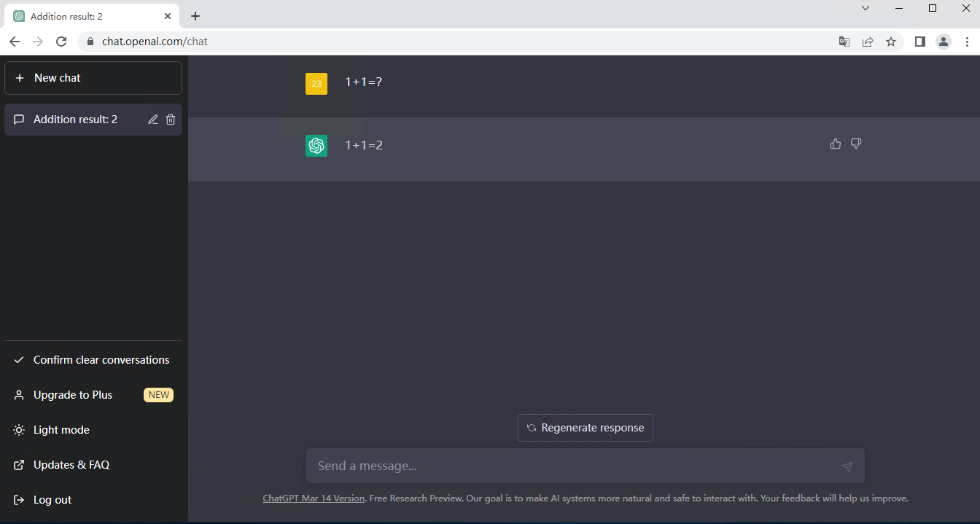Select the 'Addition result: 2' conversation
This screenshot has height=524, width=980.
point(75,120)
